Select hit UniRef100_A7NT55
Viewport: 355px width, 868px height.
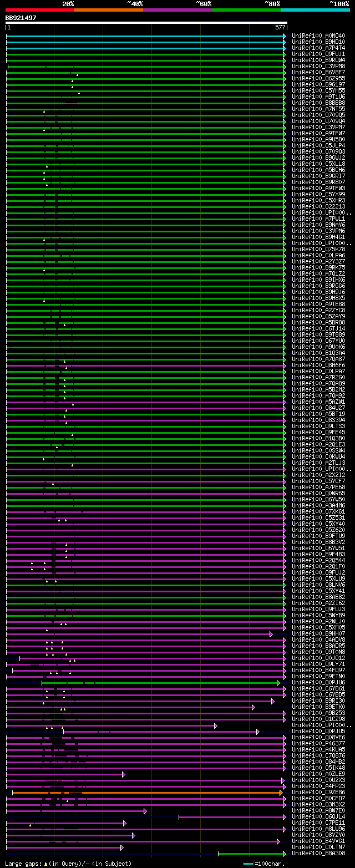[318, 109]
